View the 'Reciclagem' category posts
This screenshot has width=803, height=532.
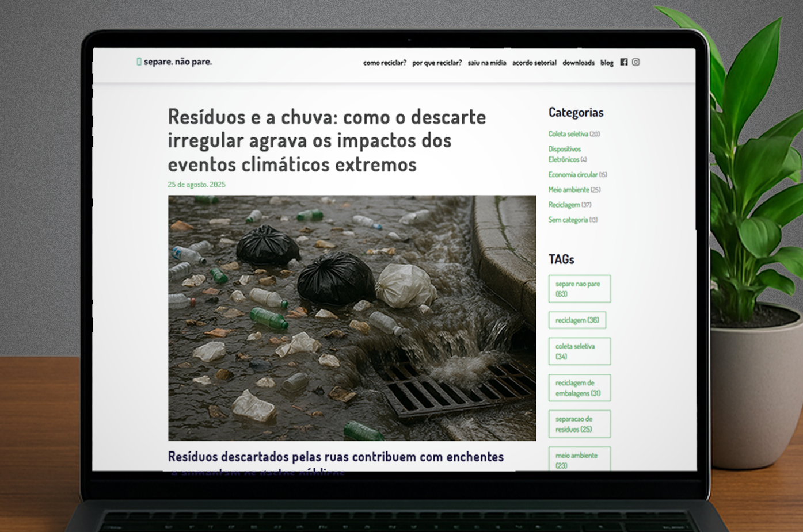coord(564,205)
